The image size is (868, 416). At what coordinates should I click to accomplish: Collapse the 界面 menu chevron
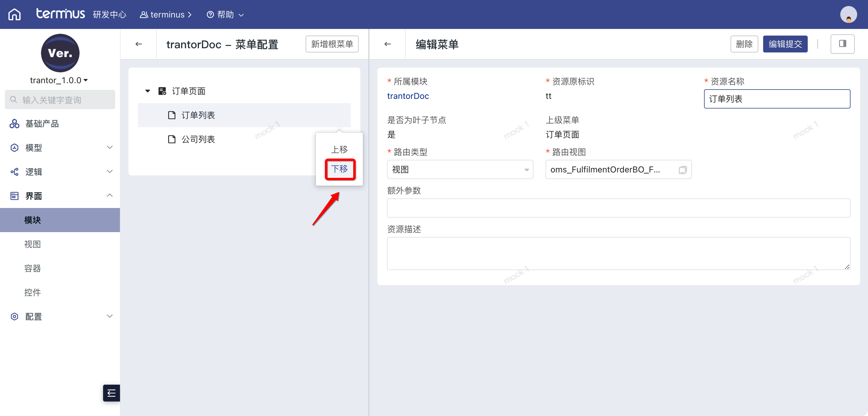pyautogui.click(x=109, y=196)
